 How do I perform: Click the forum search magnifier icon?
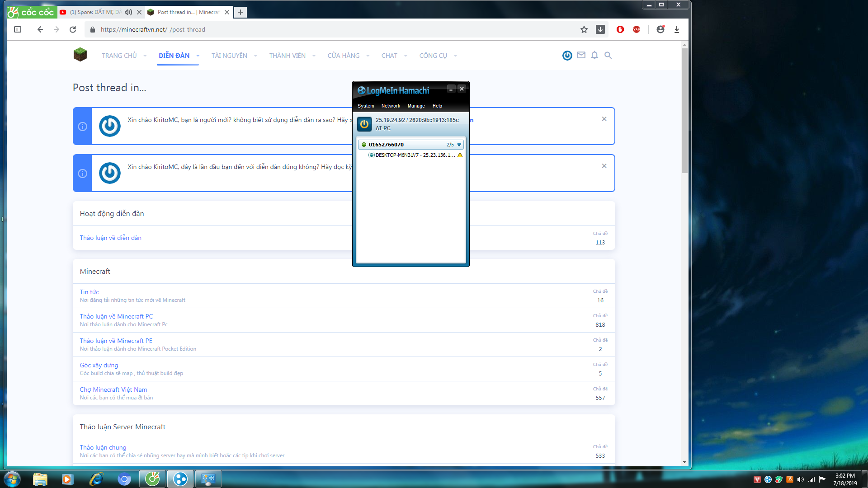[608, 55]
